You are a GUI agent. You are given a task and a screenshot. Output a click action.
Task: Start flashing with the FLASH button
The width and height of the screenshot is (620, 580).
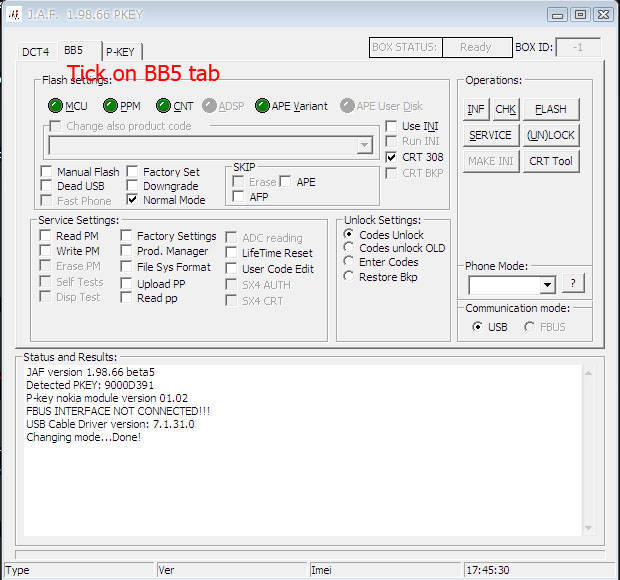point(551,109)
